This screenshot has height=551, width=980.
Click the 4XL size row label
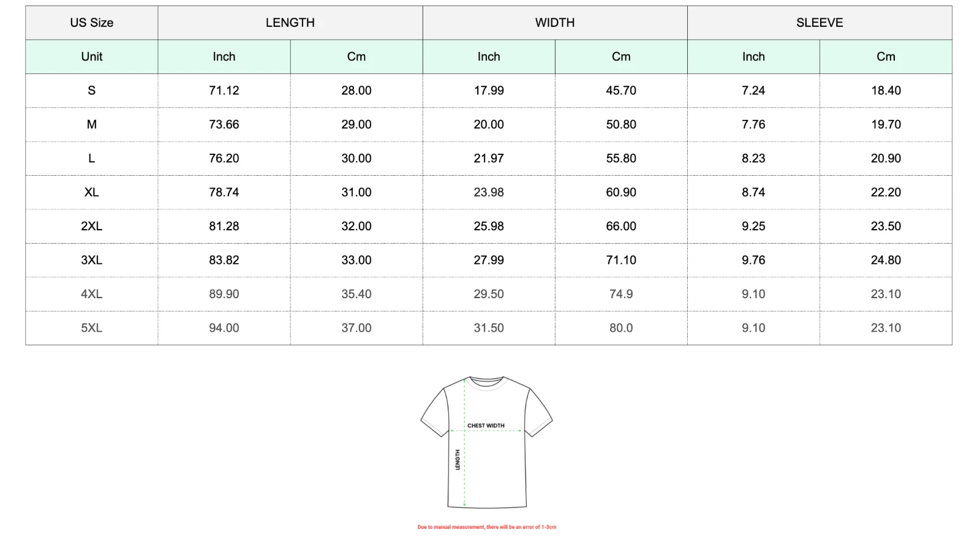92,294
